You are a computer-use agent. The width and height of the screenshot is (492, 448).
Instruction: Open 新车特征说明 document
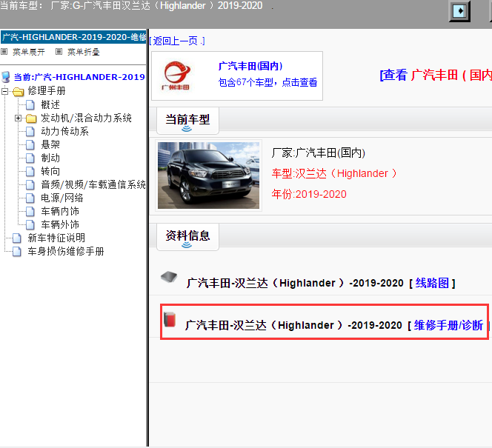(56, 238)
